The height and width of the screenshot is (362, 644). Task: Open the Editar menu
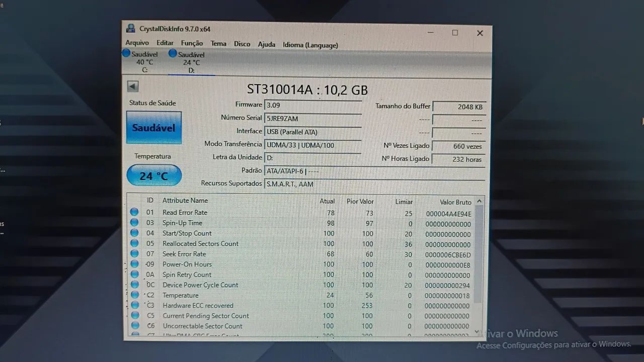165,43
